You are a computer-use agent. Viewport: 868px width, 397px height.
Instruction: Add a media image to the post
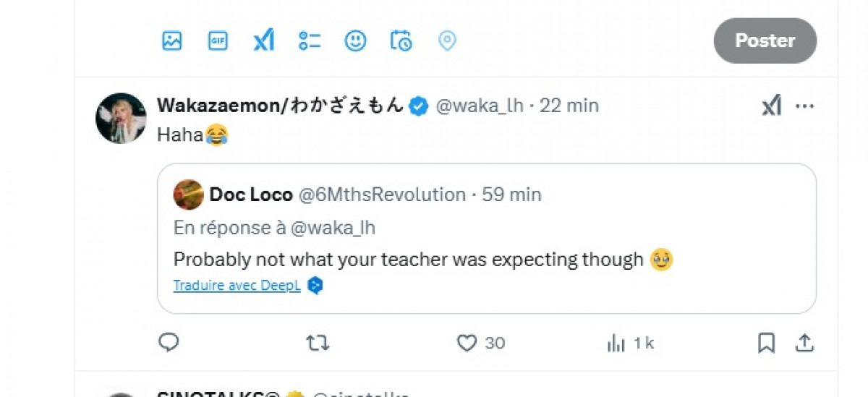172,41
